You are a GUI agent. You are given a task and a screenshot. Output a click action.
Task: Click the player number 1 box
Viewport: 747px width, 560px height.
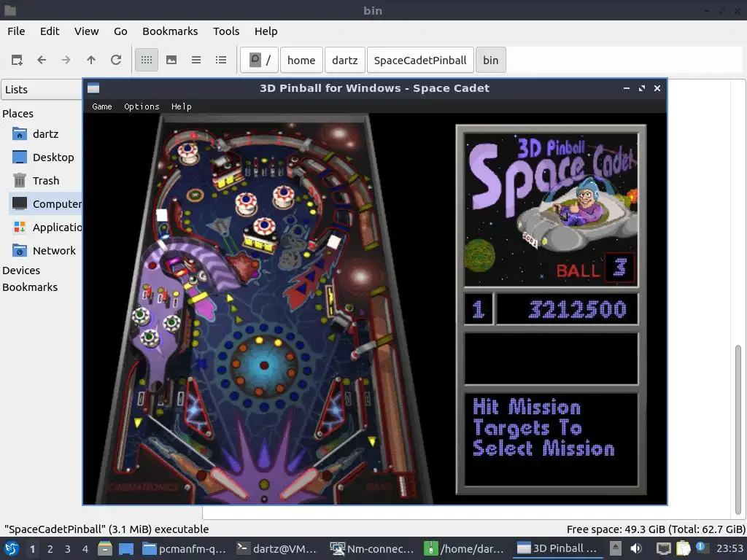[479, 309]
